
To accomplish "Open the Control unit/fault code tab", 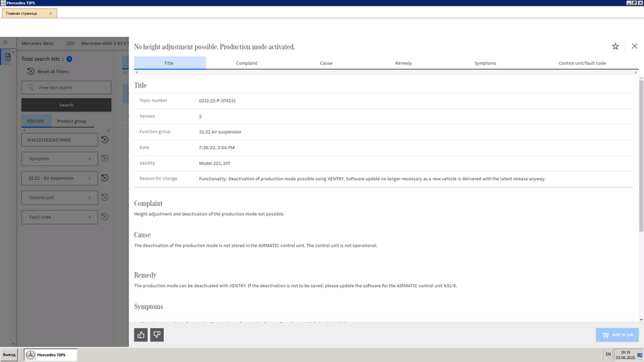I will [x=582, y=63].
